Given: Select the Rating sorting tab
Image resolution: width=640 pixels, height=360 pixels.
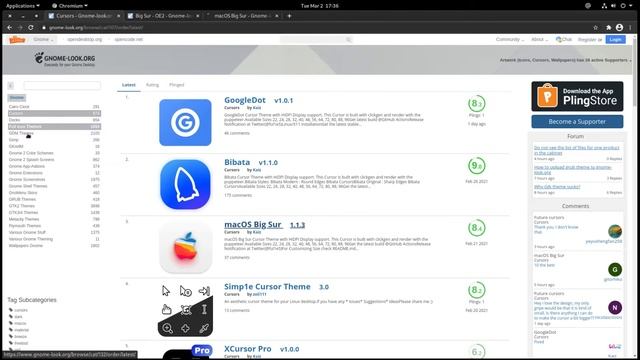Looking at the screenshot, I should tap(152, 85).
